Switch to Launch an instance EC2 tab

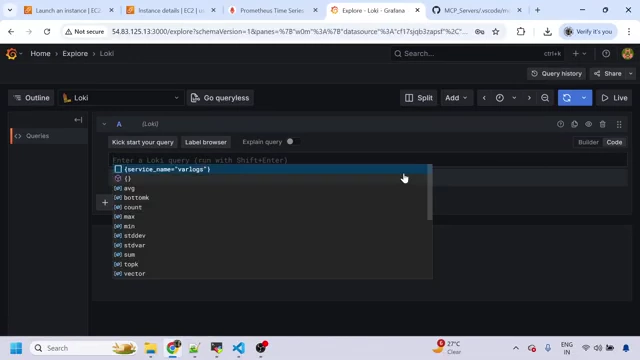68,10
